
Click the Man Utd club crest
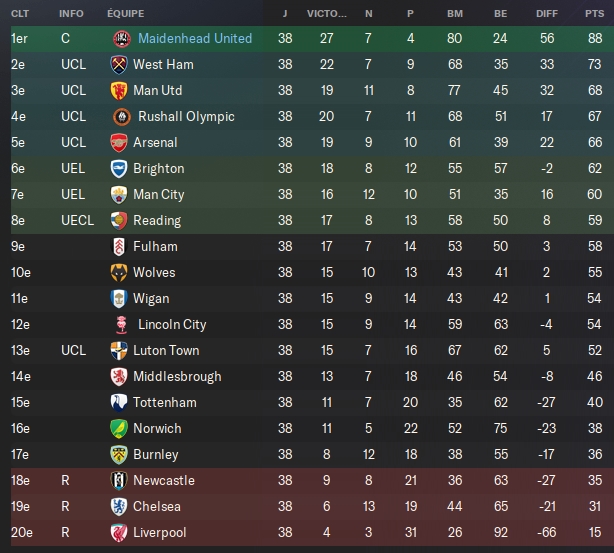119,90
